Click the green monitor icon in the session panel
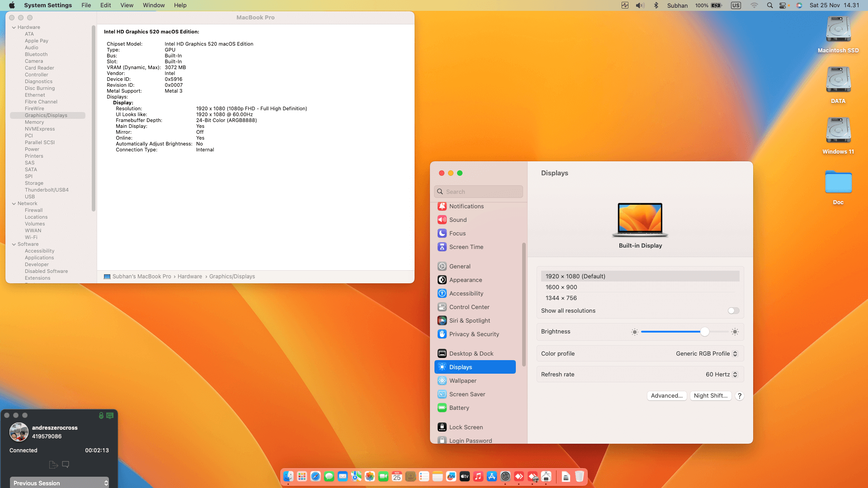This screenshot has width=868, height=488. [x=110, y=416]
